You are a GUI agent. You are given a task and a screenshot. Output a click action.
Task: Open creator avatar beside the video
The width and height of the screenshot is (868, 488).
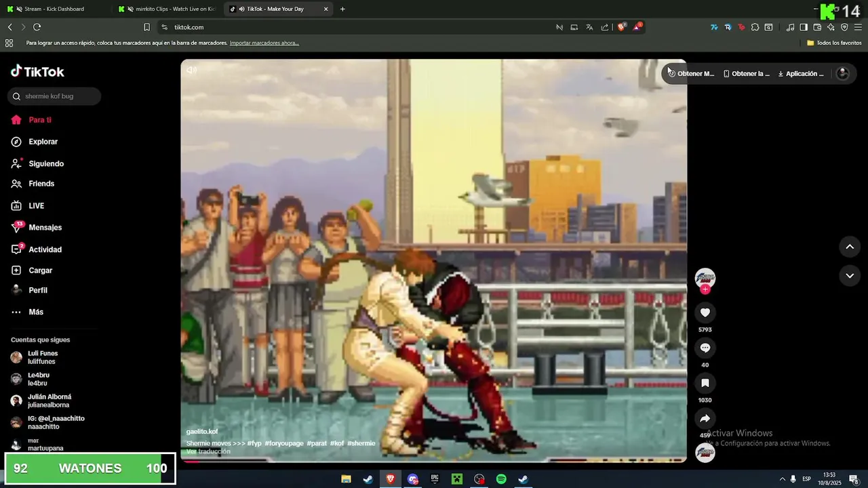pyautogui.click(x=705, y=278)
